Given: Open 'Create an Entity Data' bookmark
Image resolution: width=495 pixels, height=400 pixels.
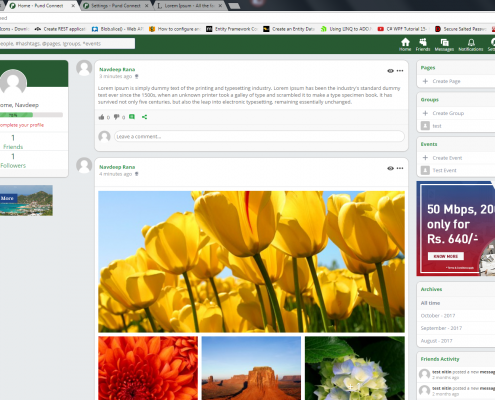Looking at the screenshot, I should click(x=289, y=29).
